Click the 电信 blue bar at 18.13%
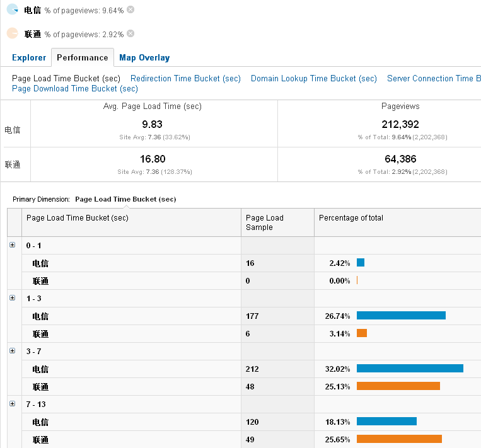The width and height of the screenshot is (481, 448). click(386, 421)
